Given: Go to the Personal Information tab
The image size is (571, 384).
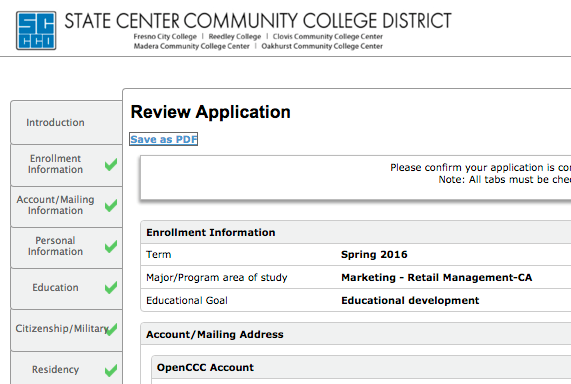Looking at the screenshot, I should 66,247.
